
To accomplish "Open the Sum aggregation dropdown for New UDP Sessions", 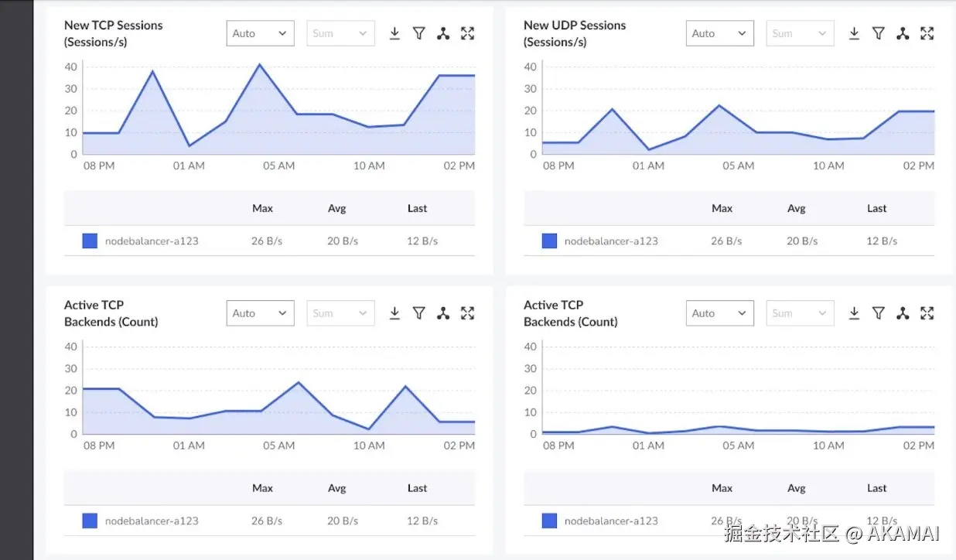I will [x=800, y=33].
